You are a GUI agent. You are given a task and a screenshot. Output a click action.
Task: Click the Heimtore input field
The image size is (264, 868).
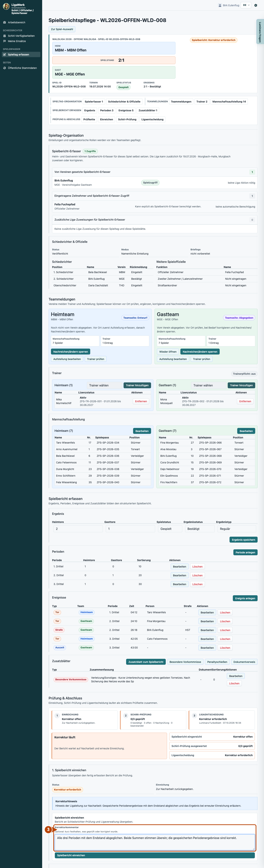point(78,529)
